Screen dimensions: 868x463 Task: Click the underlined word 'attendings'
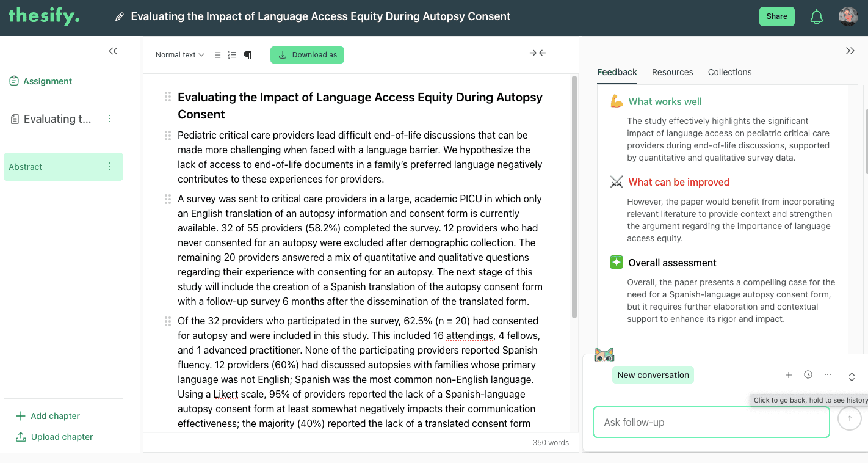pyautogui.click(x=470, y=336)
